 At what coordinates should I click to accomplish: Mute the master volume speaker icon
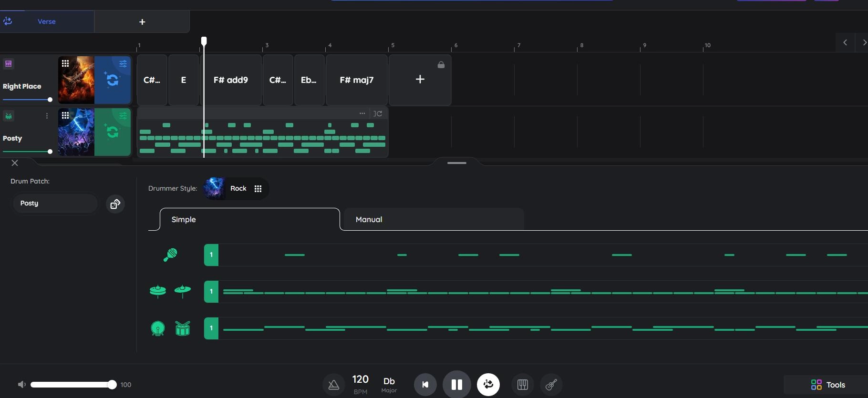pos(21,385)
